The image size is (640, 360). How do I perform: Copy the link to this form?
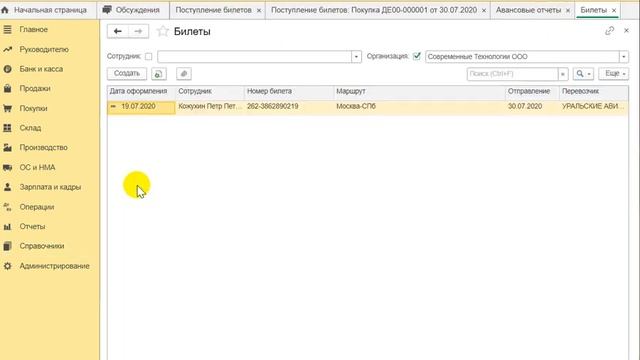(x=609, y=31)
